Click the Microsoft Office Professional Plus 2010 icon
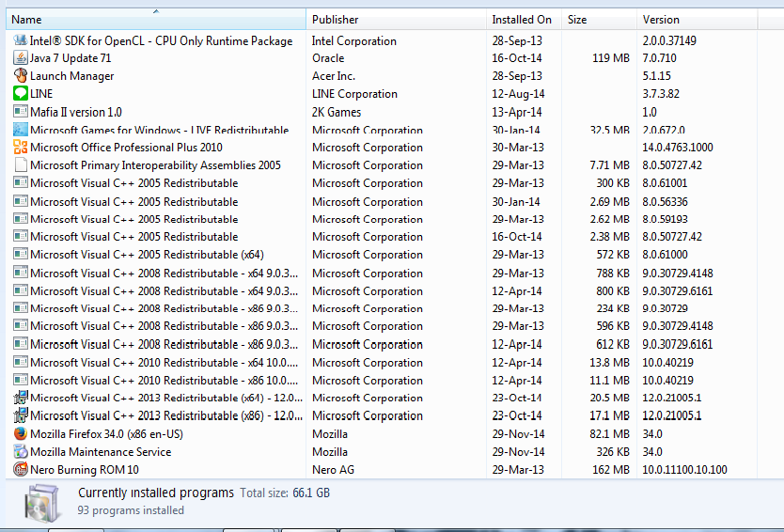This screenshot has width=784, height=532. tap(20, 147)
